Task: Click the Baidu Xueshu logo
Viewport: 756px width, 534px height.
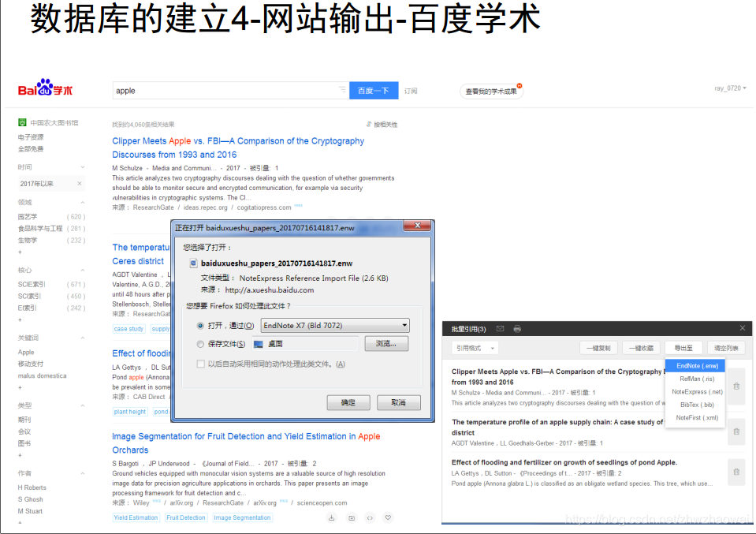Action: pos(45,88)
